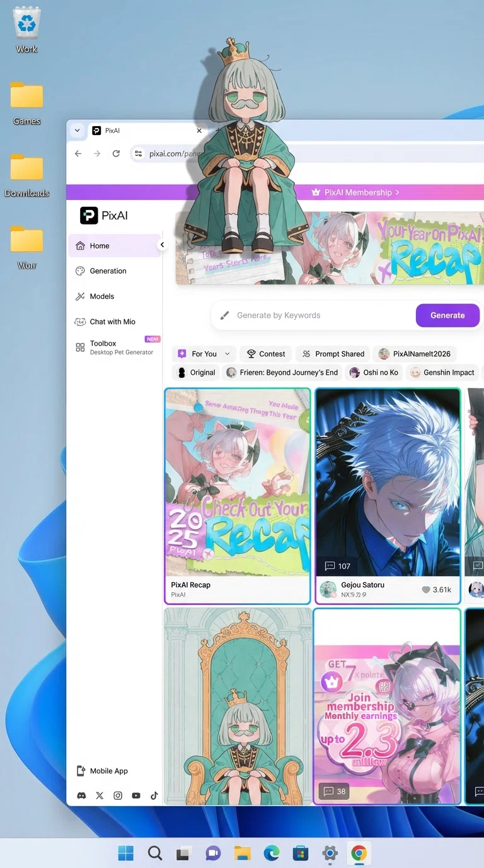Click the Year on PixAI Recap banner

[x=329, y=248]
